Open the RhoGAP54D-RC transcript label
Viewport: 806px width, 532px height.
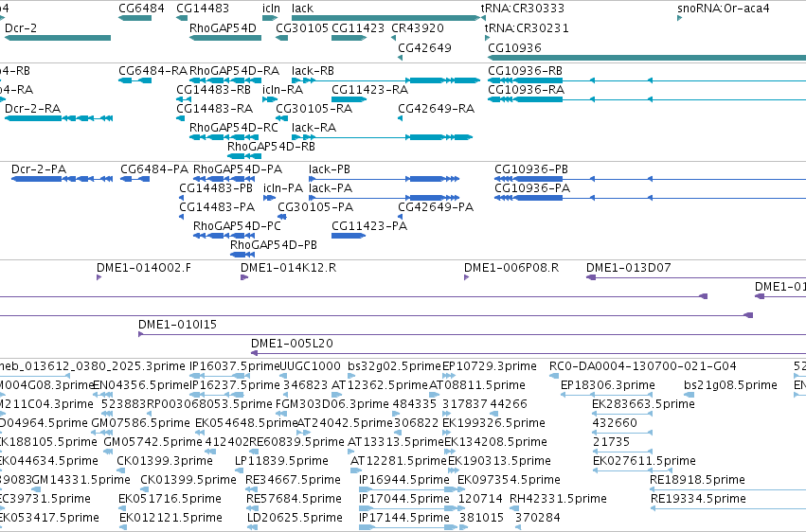click(233, 128)
